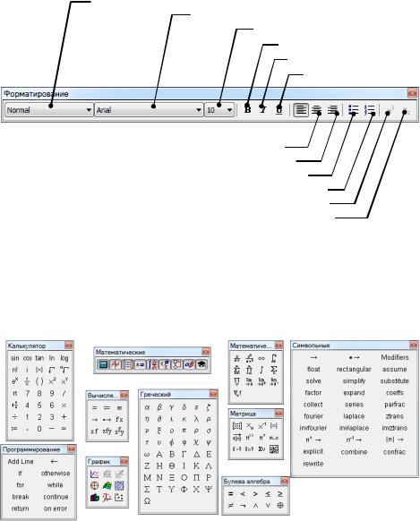This screenshot has width=420, height=521.
Task: Click digit 7 in Calculator palette
Action: 27,393
